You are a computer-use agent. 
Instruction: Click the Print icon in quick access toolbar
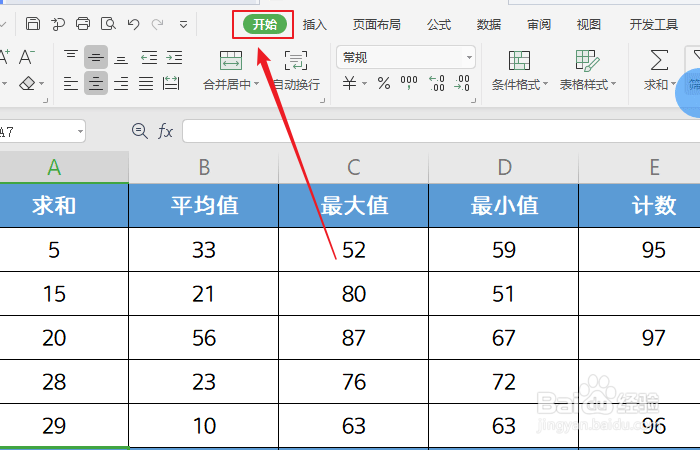click(83, 24)
